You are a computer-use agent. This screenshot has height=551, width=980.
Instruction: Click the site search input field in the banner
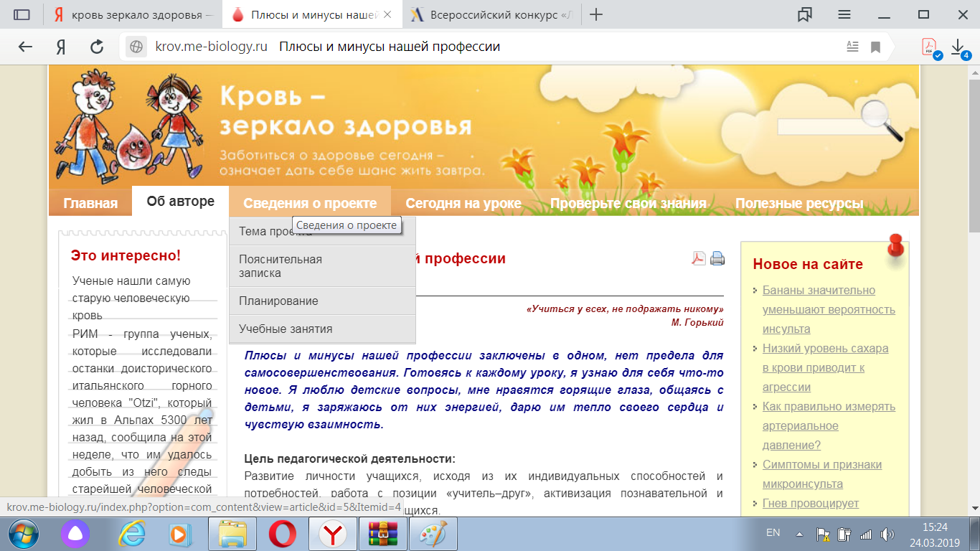(x=820, y=127)
